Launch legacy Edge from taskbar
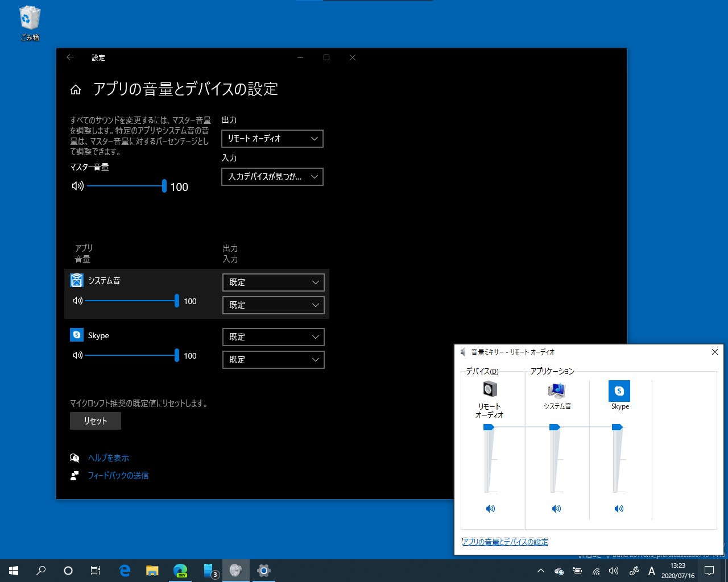 (125, 571)
